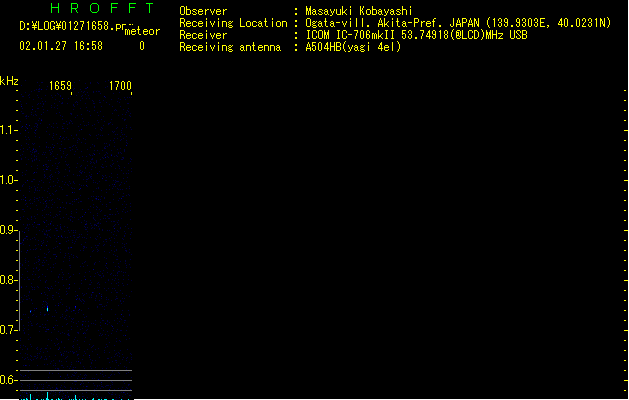
Task: Click the cyan signal level trace at bottom
Action: 76,396
